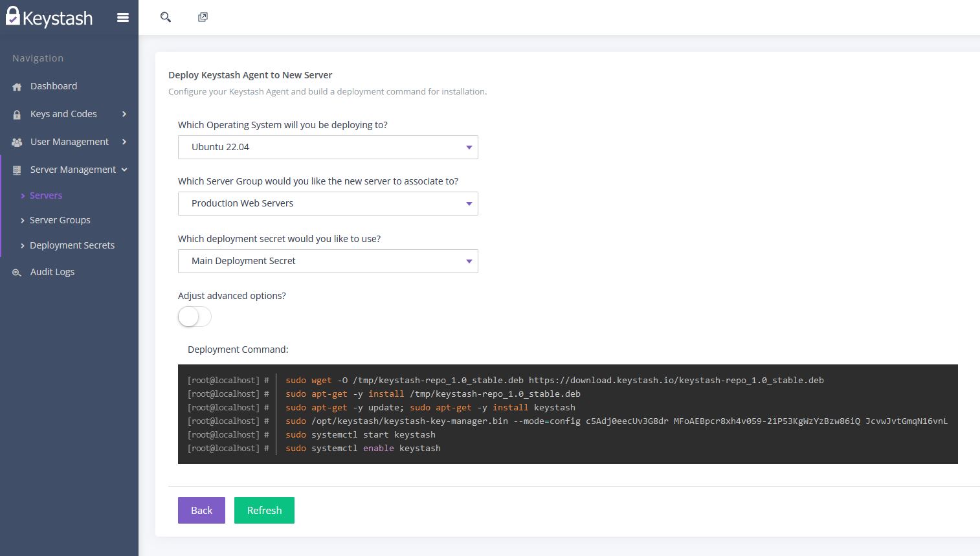Click the Server Management server icon
The width and height of the screenshot is (980, 556).
pos(17,170)
